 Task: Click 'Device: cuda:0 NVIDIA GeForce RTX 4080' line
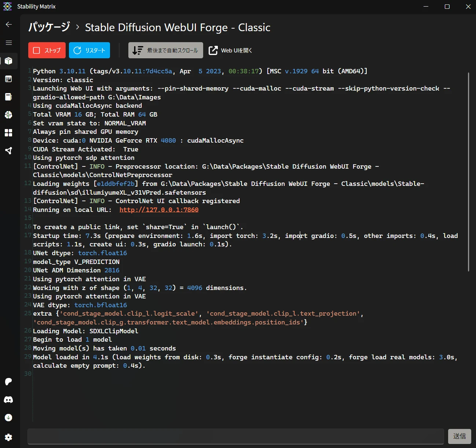[138, 140]
